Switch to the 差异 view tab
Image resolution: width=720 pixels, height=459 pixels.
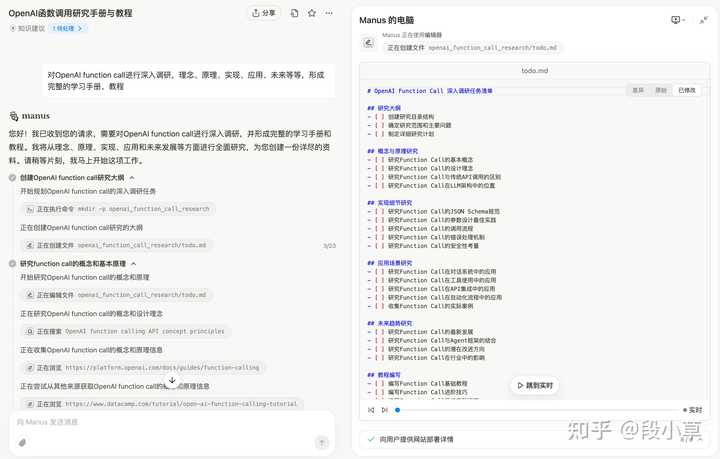pyautogui.click(x=638, y=90)
